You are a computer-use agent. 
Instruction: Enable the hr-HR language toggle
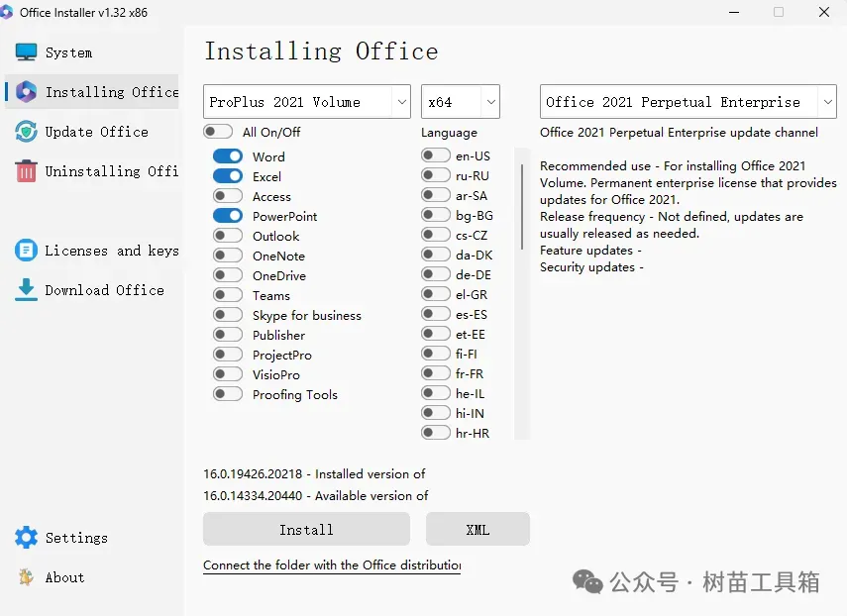[x=435, y=433]
